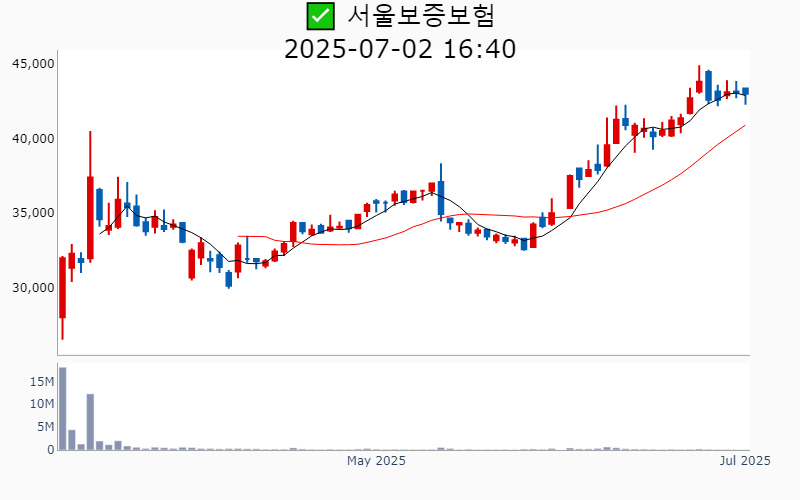Click the May 2025 date axis label

pyautogui.click(x=377, y=461)
